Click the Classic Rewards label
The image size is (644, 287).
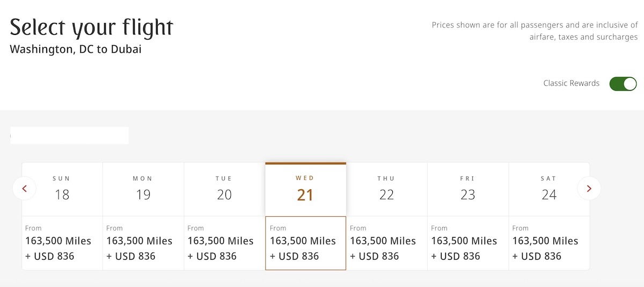pyautogui.click(x=571, y=84)
